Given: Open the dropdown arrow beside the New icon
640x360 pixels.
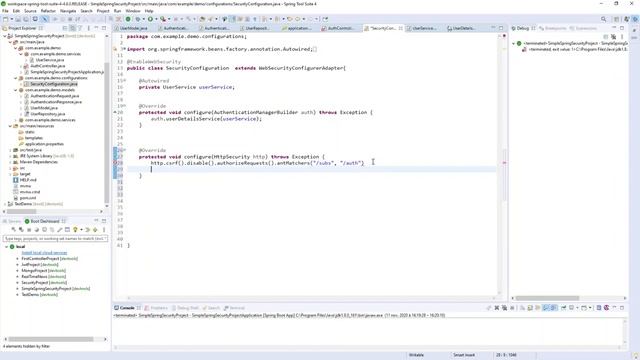Looking at the screenshot, I should tap(11, 19).
